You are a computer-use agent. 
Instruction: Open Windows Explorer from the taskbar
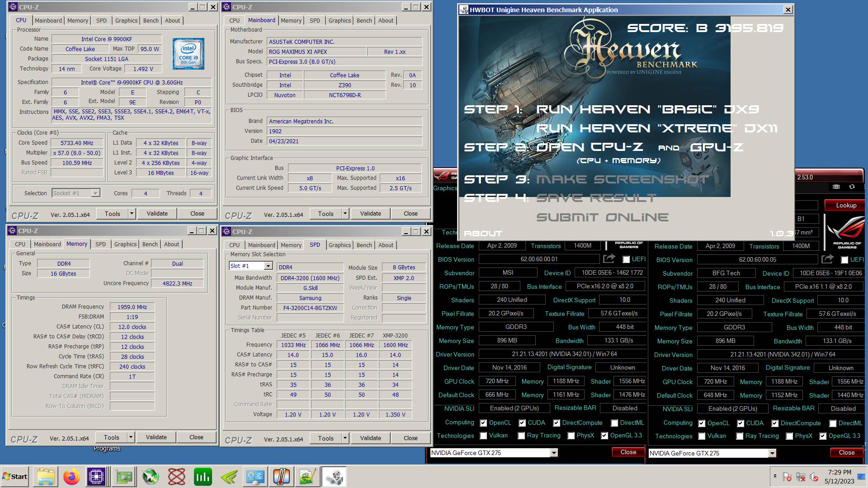click(46, 477)
